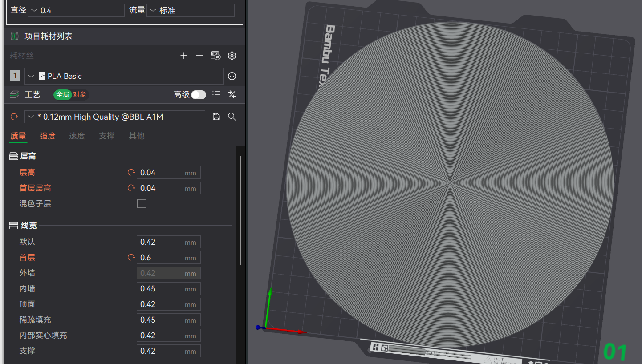Image resolution: width=642 pixels, height=364 pixels.
Task: Click the 层高 orange setting label
Action: (27, 172)
